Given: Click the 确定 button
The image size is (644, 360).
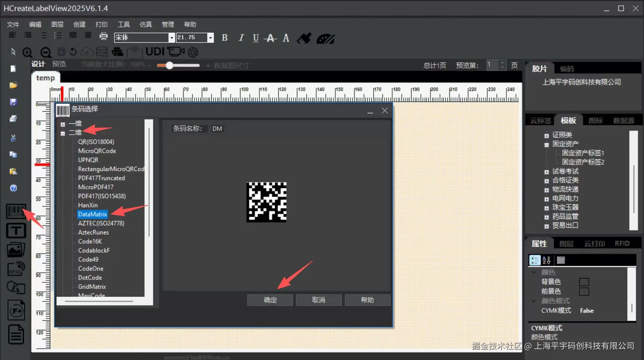Looking at the screenshot, I should [x=270, y=300].
